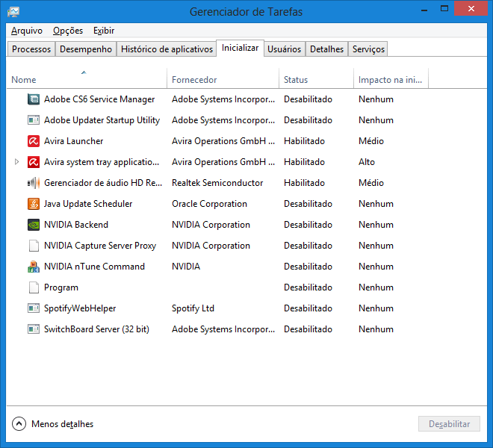
Task: Expand the Avira system tray application row
Action: [17, 162]
